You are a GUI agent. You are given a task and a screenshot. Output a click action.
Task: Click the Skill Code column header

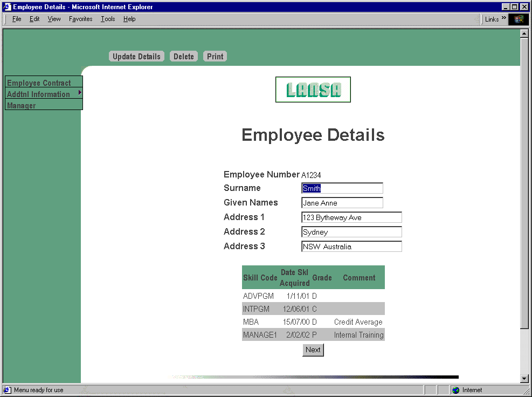[260, 277]
